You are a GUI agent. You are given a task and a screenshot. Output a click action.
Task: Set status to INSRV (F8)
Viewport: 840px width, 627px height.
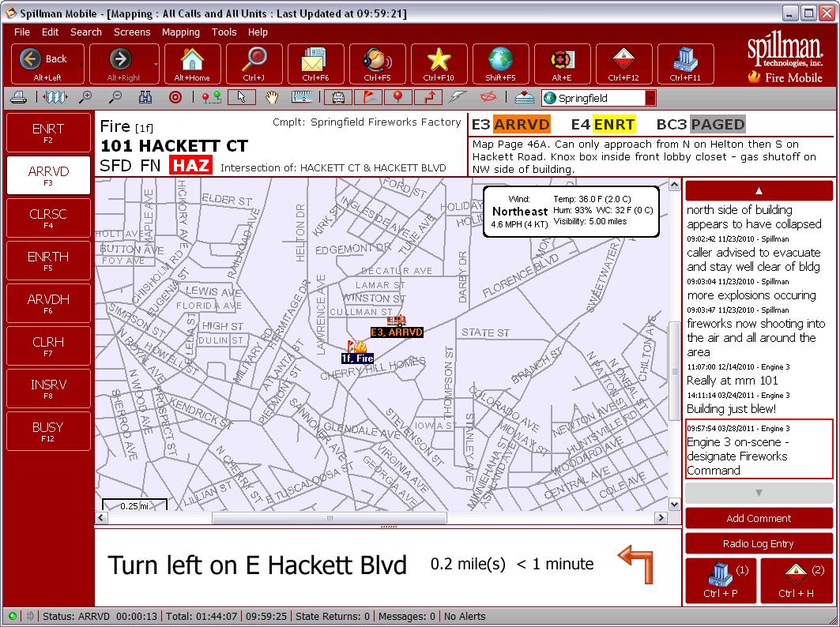48,389
